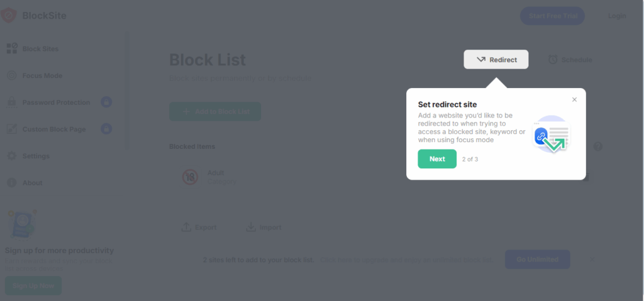Open the About info item

[12, 183]
